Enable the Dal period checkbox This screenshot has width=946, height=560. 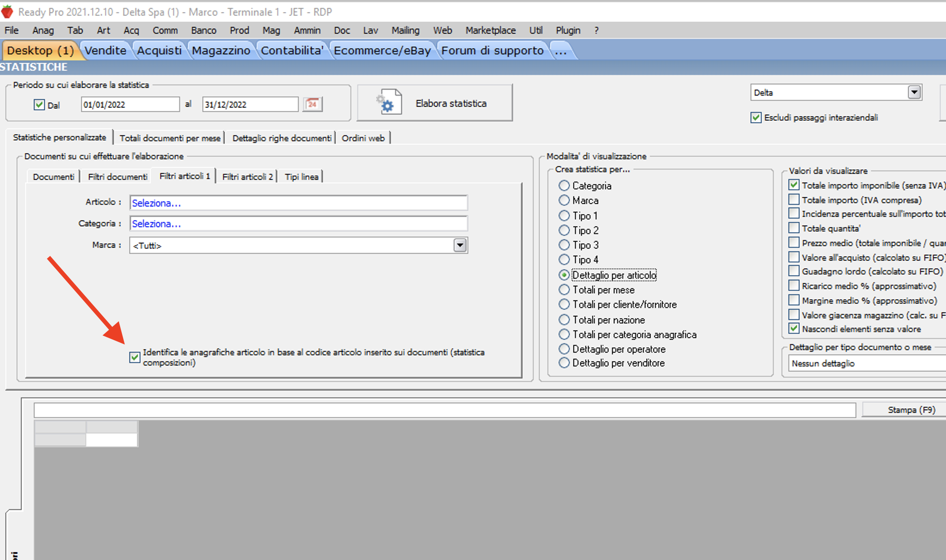pos(39,105)
